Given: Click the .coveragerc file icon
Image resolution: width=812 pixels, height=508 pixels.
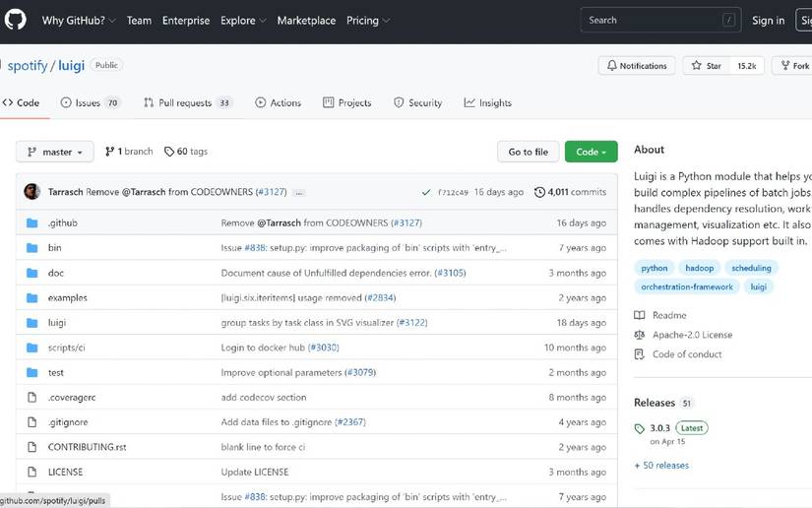Looking at the screenshot, I should point(32,397).
